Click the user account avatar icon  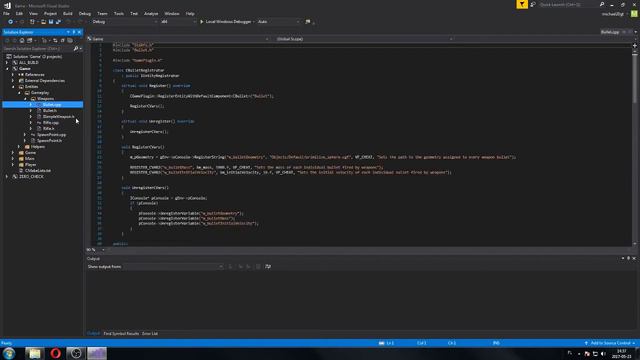coord(634,13)
